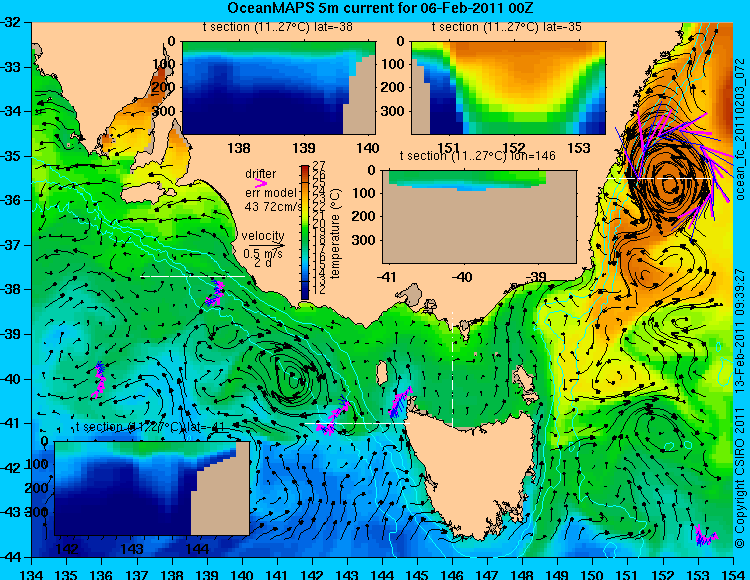Click the white dashed line crossing the 152E eddy
Image resolution: width=750 pixels, height=580 pixels.
(659, 178)
